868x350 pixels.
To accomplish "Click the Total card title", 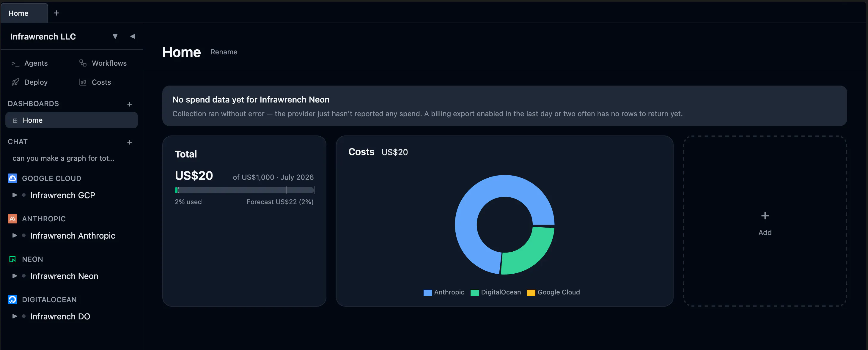I will pos(186,154).
